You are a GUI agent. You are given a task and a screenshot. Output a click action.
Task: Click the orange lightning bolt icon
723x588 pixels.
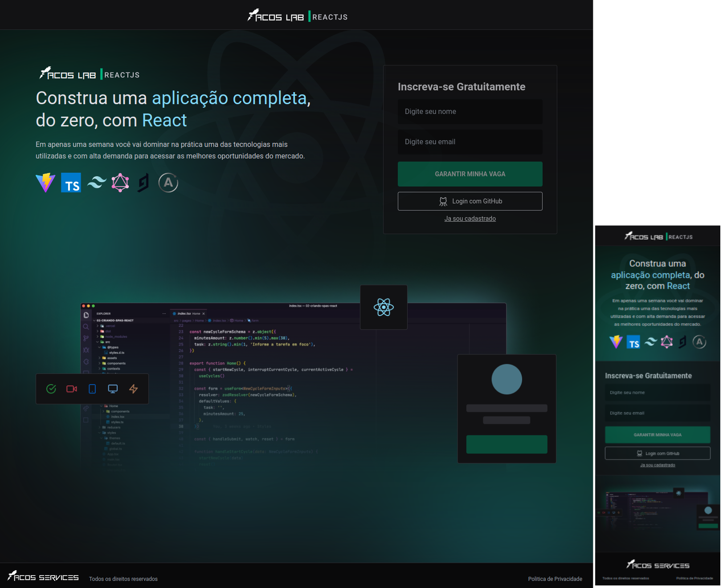point(133,389)
